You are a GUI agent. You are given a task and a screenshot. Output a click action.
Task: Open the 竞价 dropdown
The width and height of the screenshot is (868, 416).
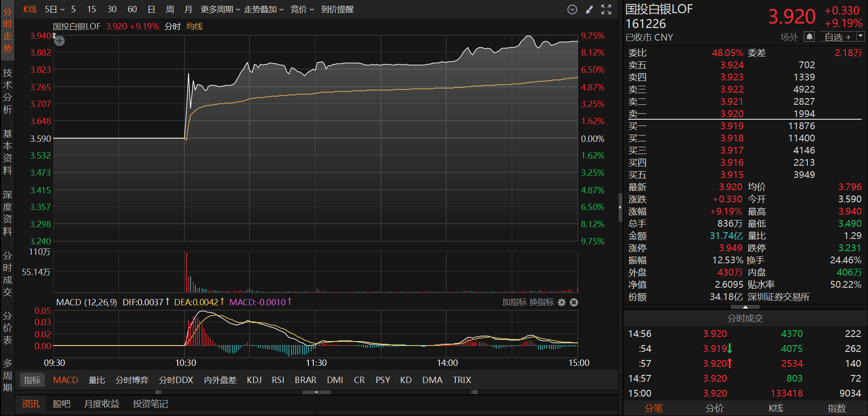pos(302,9)
